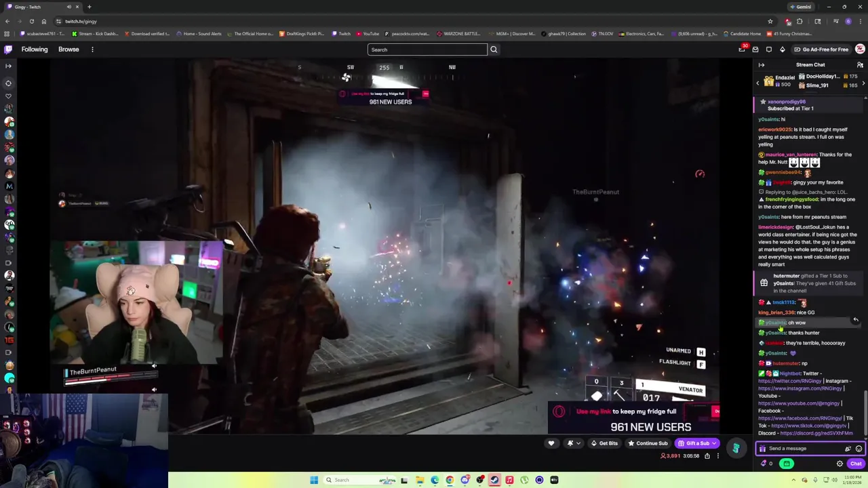Show hidden system tray icons
This screenshot has width=868, height=488.
click(793, 480)
